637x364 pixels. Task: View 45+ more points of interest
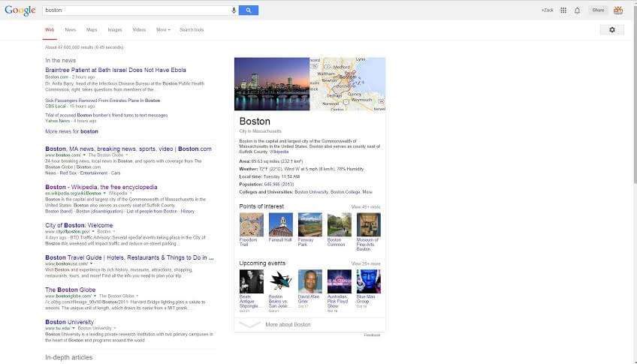pos(366,207)
